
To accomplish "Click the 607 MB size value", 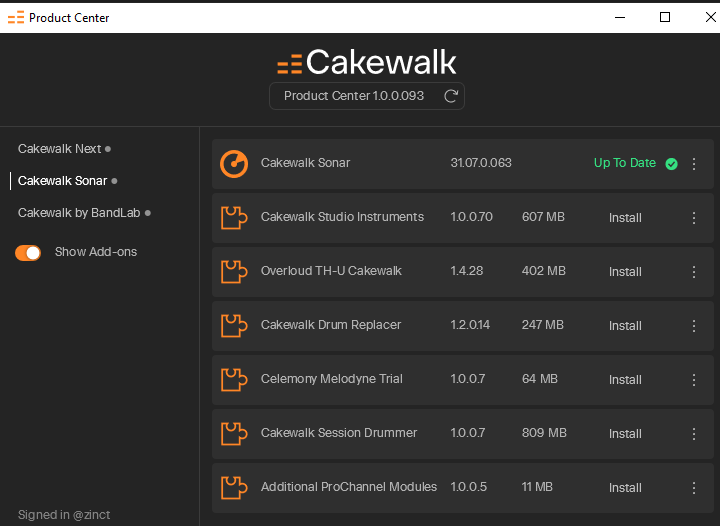I will coord(543,217).
